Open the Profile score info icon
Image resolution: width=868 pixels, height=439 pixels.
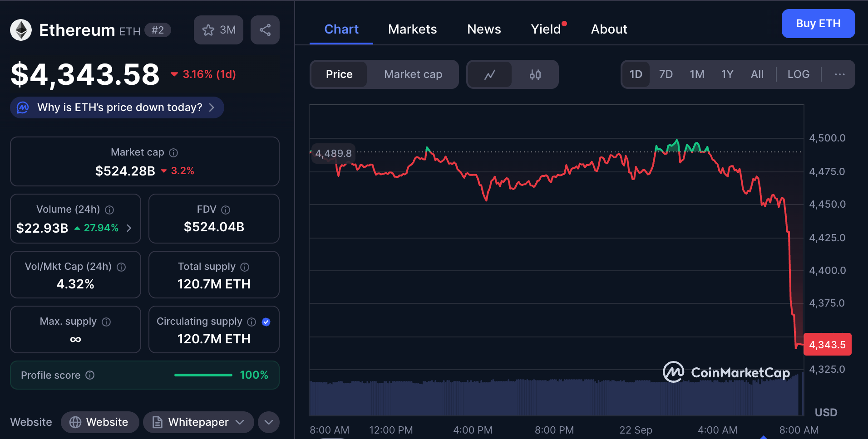point(90,375)
